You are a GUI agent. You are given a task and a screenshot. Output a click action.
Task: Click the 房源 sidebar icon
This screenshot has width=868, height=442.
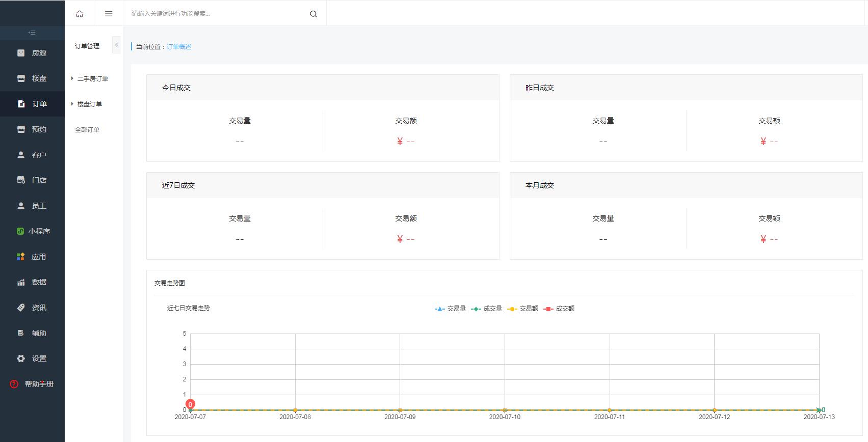click(21, 53)
